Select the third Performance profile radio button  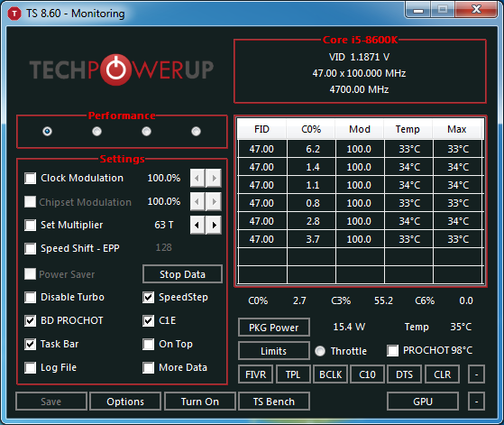point(146,131)
